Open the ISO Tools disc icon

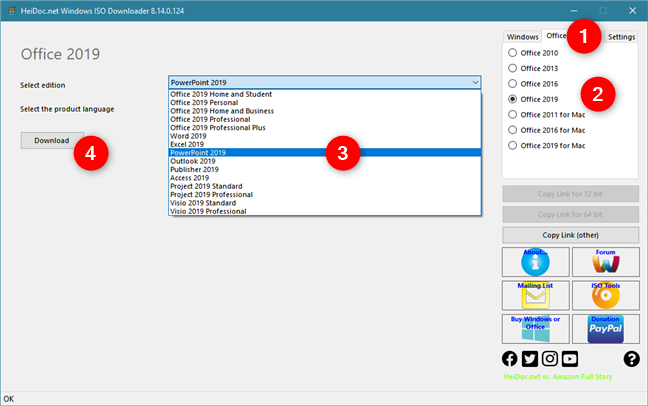605,296
